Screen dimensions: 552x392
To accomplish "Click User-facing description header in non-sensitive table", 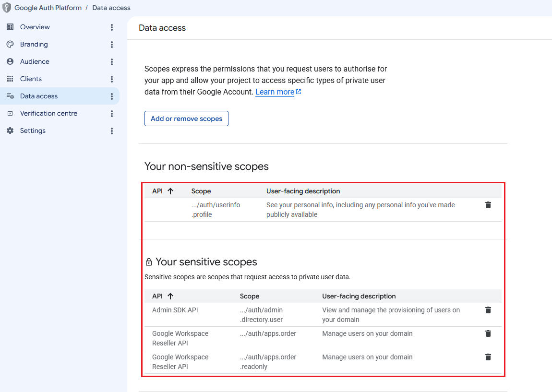I will click(x=303, y=191).
